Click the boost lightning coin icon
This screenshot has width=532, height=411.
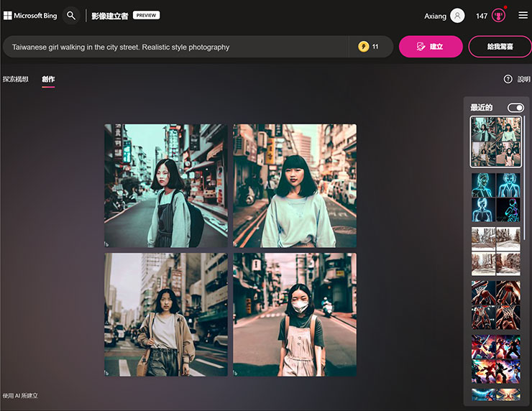point(363,47)
